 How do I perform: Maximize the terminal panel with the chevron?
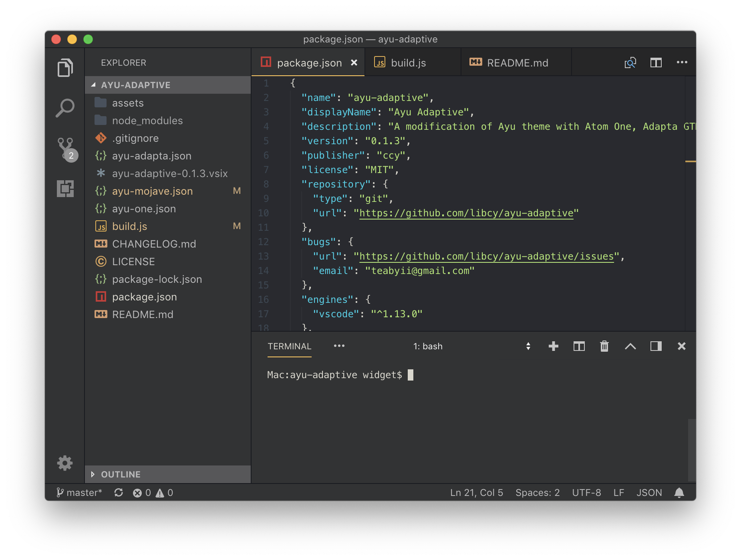click(630, 346)
